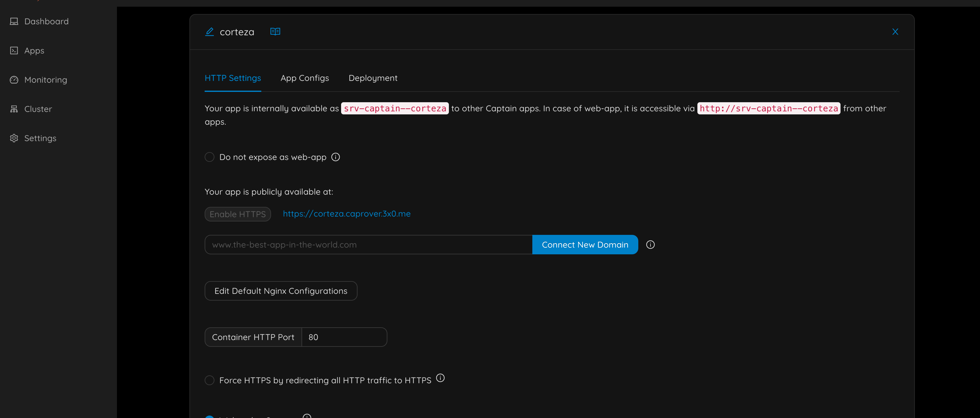Open Apps in the sidebar
Image resolution: width=980 pixels, height=418 pixels.
[34, 51]
